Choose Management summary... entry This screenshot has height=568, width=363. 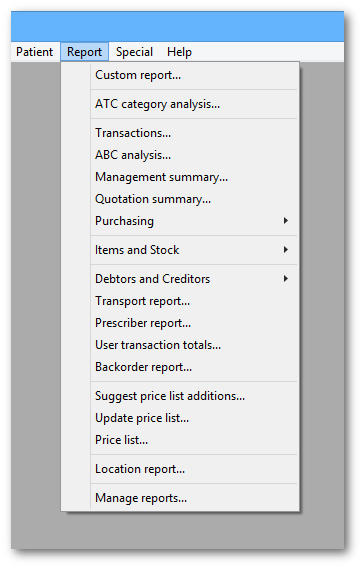click(x=180, y=178)
